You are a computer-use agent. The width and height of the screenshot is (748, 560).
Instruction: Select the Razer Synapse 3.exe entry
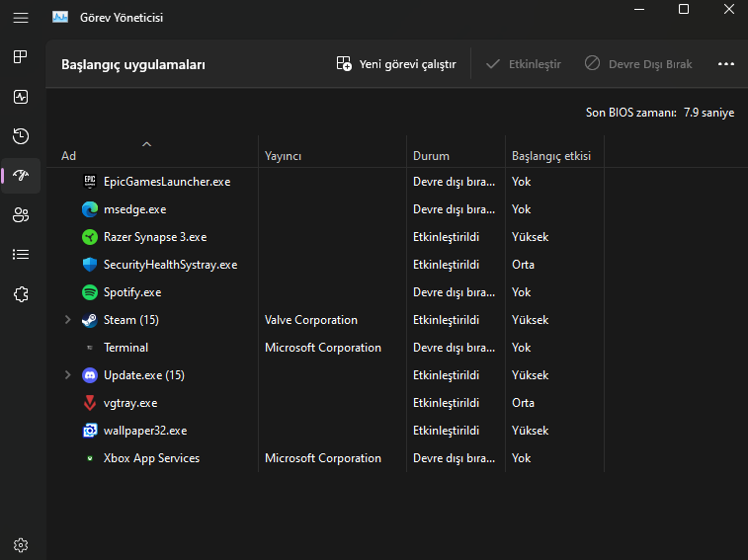[155, 237]
